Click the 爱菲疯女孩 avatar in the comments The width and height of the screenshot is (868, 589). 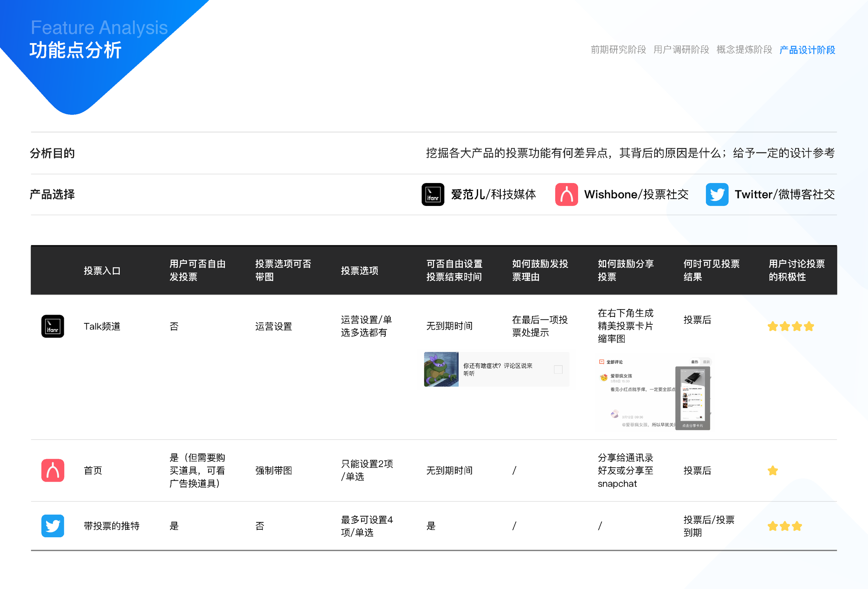[603, 378]
